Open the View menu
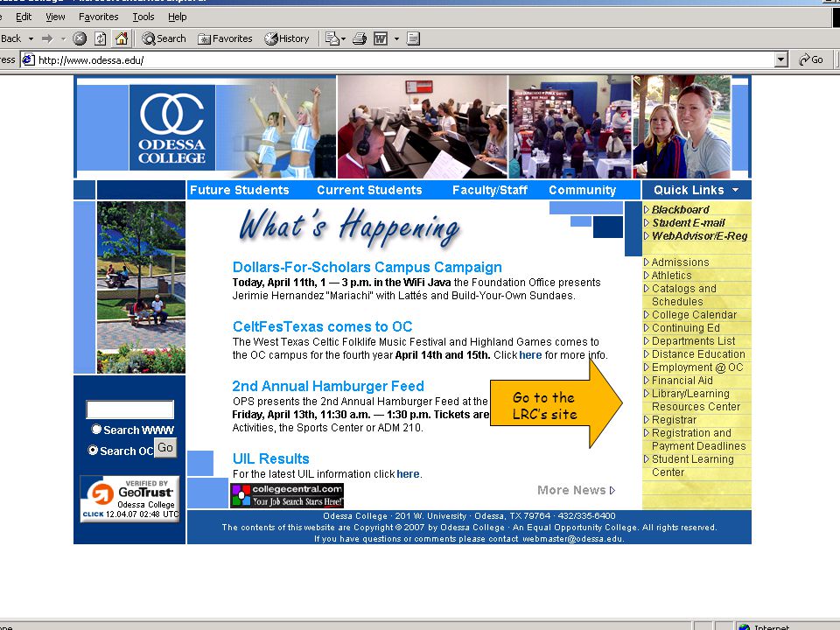This screenshot has width=840, height=630. click(x=55, y=17)
